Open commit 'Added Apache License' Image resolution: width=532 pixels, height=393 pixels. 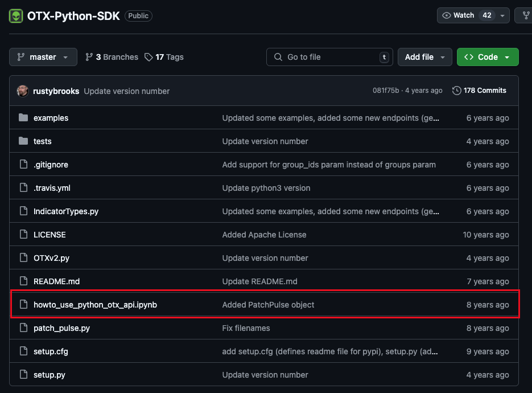coord(265,235)
